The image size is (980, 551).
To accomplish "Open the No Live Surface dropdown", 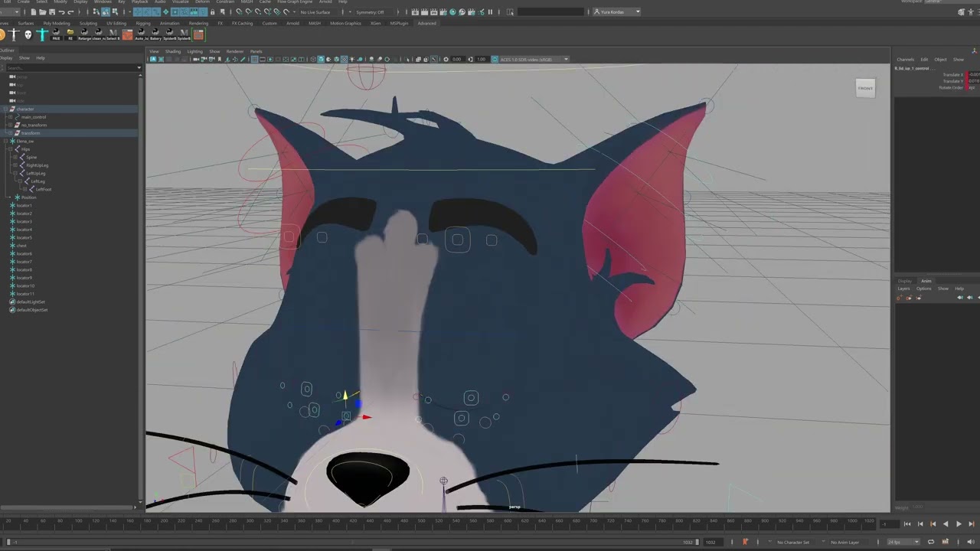I will tap(315, 12).
